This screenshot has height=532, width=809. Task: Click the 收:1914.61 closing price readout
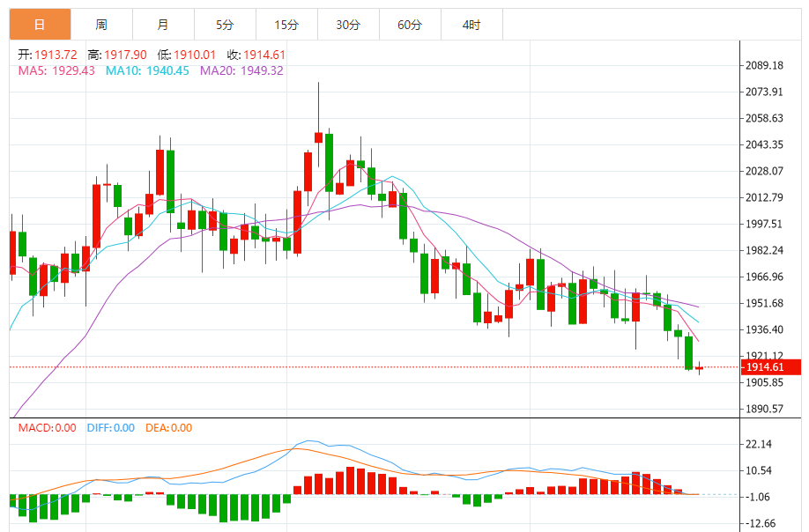[x=256, y=55]
